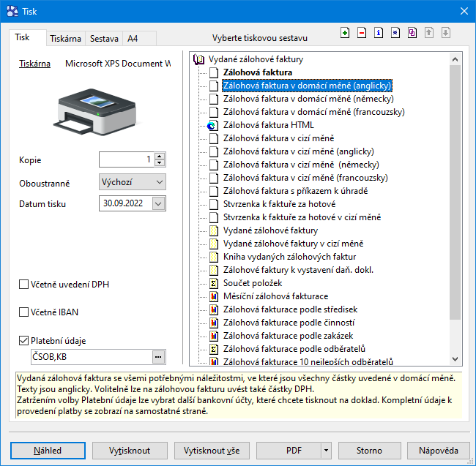Select the Zálohová faktura v cizí měně report
Image resolution: width=476 pixels, height=466 pixels.
pos(279,138)
